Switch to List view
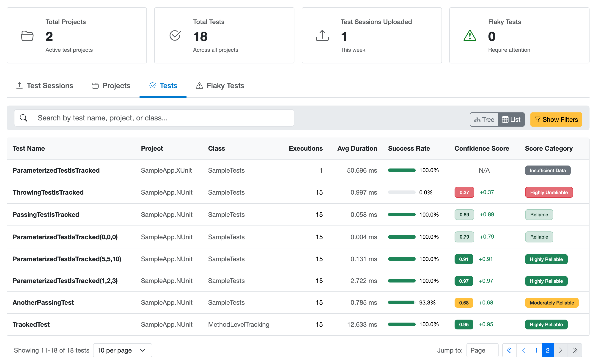Viewport: 598px width, 364px height. coord(511,119)
